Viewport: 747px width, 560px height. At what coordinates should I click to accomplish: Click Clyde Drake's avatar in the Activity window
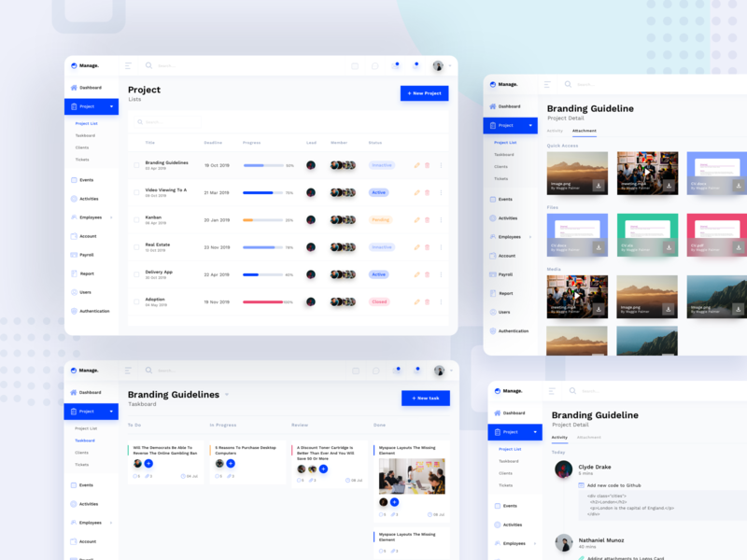click(564, 469)
